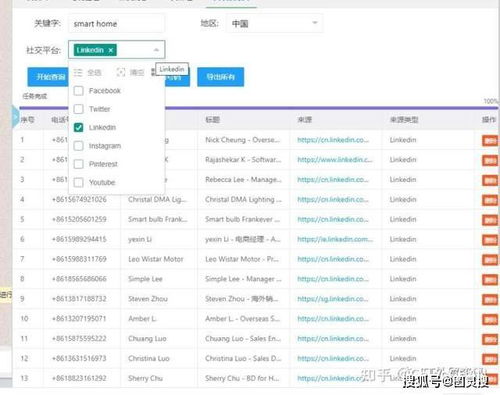Select phone number +8615989294415
500x395 pixels.
(x=79, y=239)
